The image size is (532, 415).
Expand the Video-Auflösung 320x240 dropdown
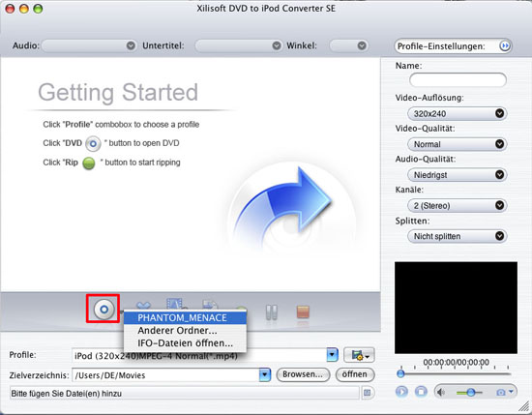(457, 113)
